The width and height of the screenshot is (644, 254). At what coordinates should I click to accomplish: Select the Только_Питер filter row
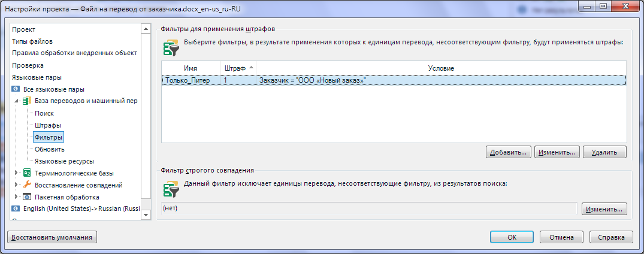[188, 80]
